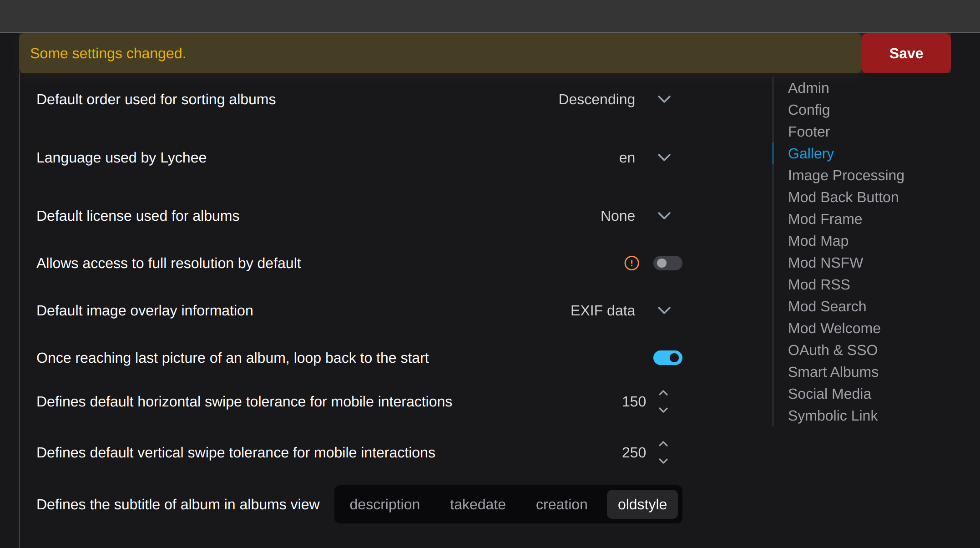Open the Admin settings section
This screenshot has width=980, height=548.
(x=808, y=88)
